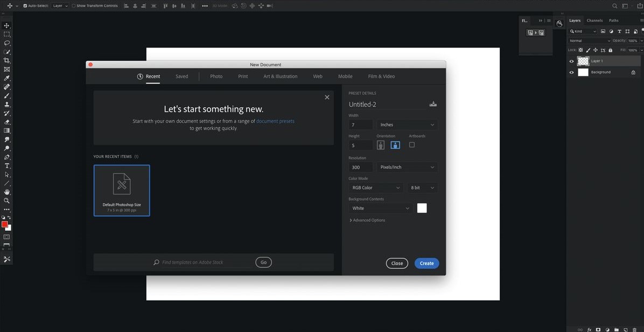Open the Kind filter dropdown
This screenshot has height=332, width=644.
click(583, 31)
